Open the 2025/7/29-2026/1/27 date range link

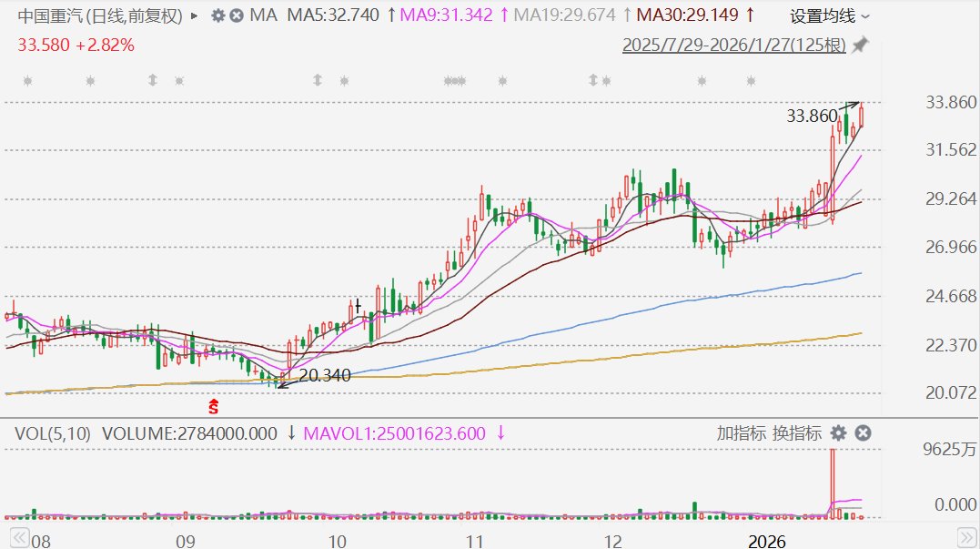pyautogui.click(x=733, y=46)
